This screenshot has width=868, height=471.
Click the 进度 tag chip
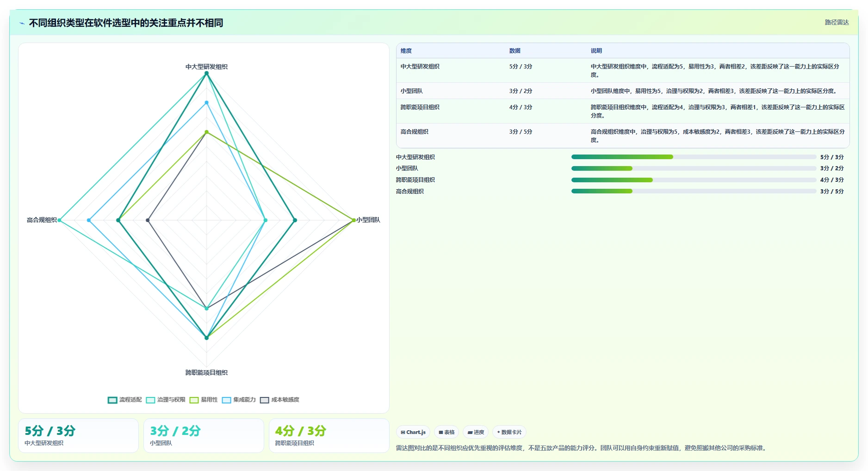coord(476,432)
